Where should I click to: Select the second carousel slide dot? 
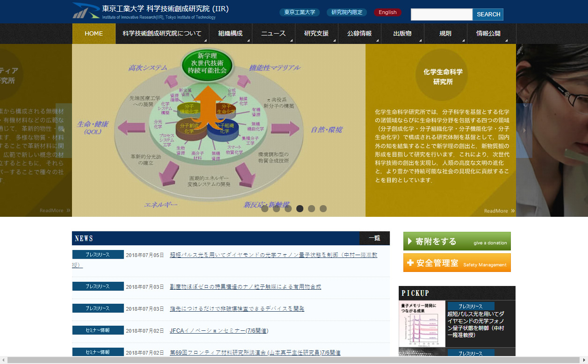pyautogui.click(x=276, y=209)
